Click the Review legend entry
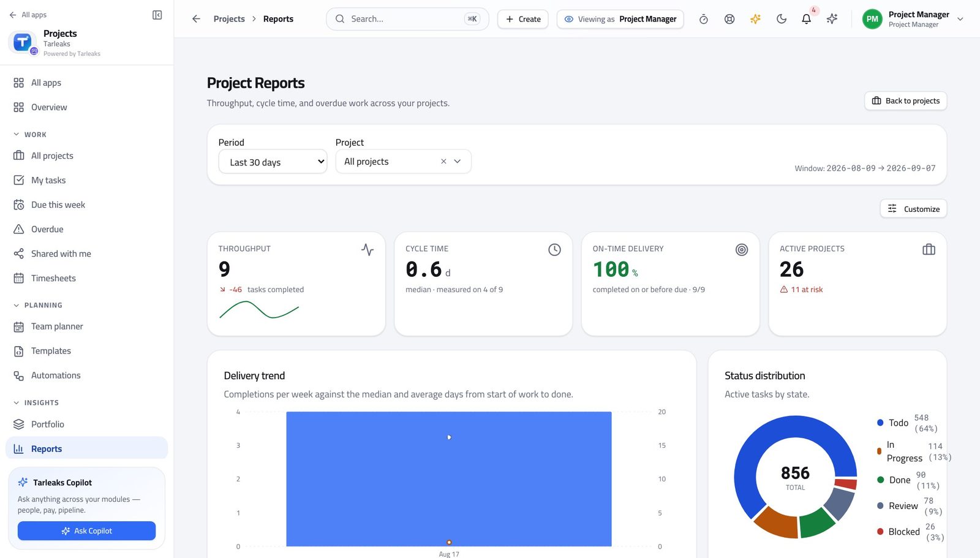Image resolution: width=980 pixels, height=558 pixels. coord(910,506)
